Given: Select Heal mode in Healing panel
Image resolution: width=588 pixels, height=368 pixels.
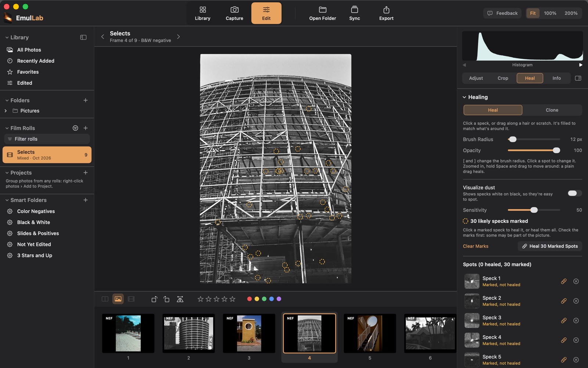Looking at the screenshot, I should (x=493, y=110).
